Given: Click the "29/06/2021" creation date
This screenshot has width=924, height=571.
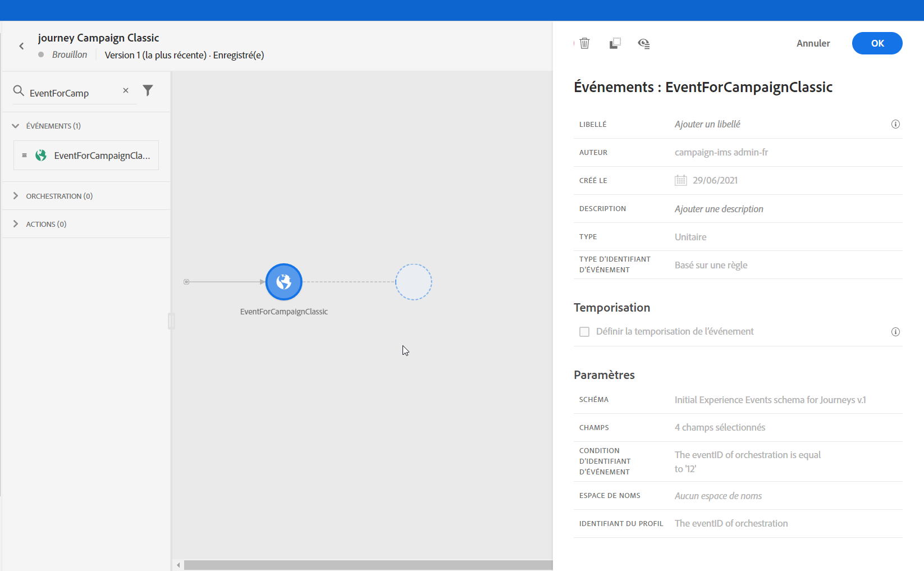Looking at the screenshot, I should click(x=715, y=180).
